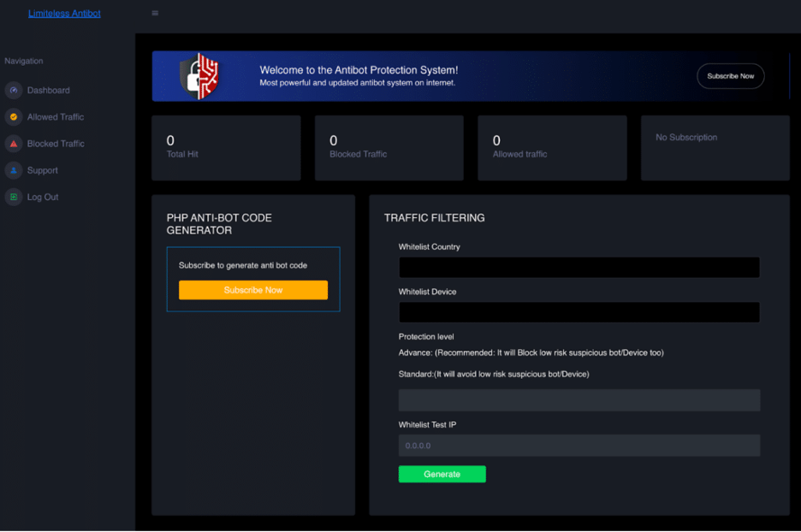Image resolution: width=801 pixels, height=532 pixels.
Task: Select the Allowed traffic stat card
Action: tap(552, 148)
